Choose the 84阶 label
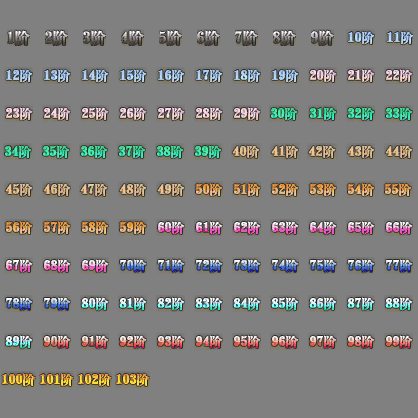418x418 pixels. pyautogui.click(x=246, y=304)
